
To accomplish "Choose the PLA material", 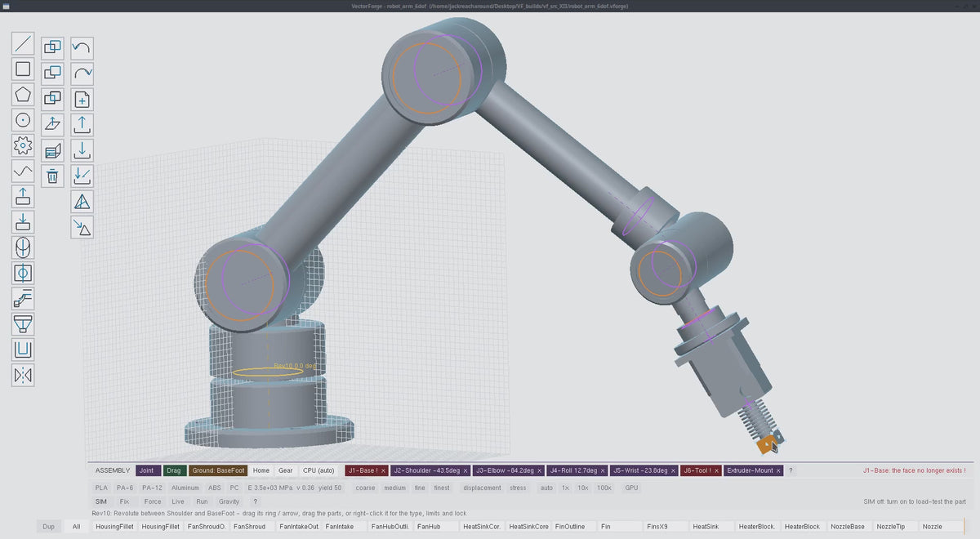I will (101, 488).
